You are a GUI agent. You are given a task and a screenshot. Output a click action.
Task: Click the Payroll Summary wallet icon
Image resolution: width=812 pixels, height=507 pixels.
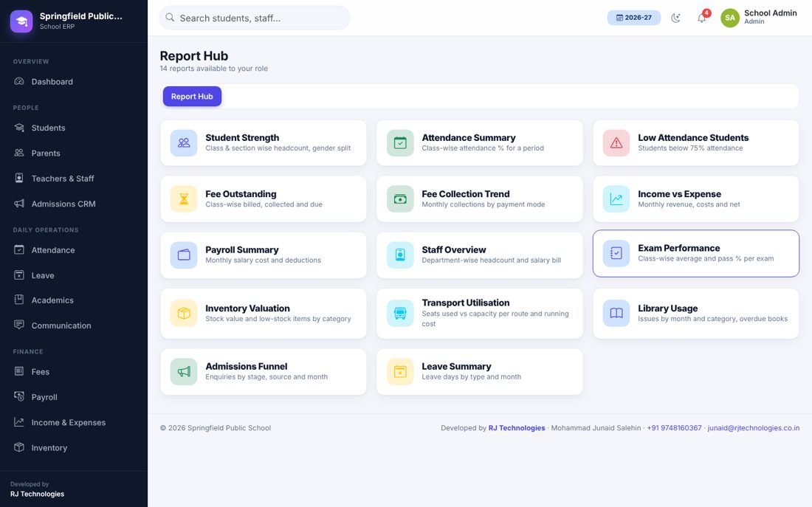pos(184,255)
